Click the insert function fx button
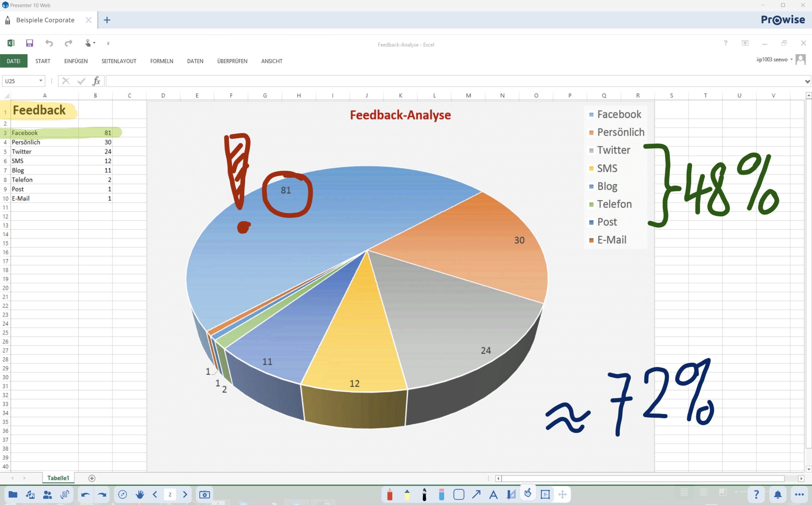Image resolution: width=812 pixels, height=505 pixels. 96,81
